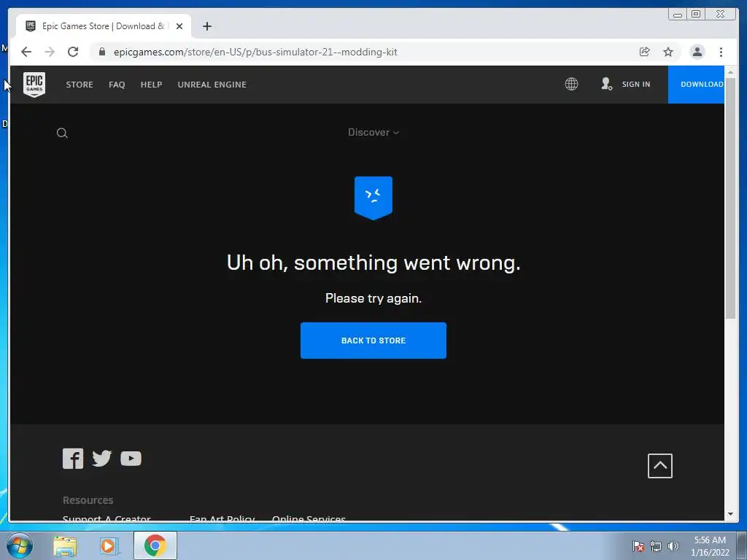Image resolution: width=747 pixels, height=560 pixels.
Task: Click the sign-in user icon
Action: [x=606, y=85]
